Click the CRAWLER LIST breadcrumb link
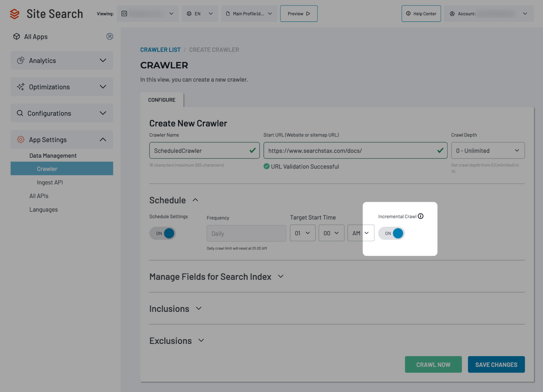543x392 pixels. click(160, 50)
